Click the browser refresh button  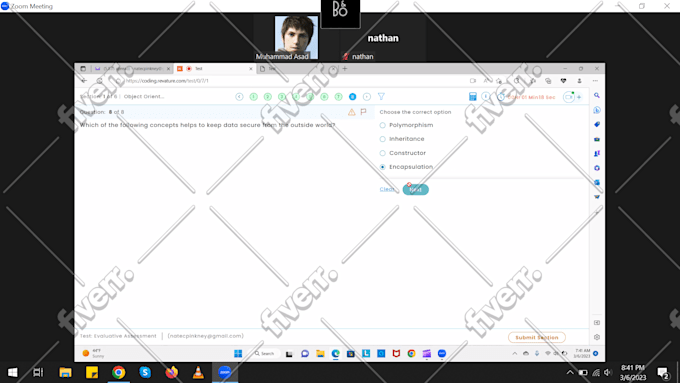point(99,81)
